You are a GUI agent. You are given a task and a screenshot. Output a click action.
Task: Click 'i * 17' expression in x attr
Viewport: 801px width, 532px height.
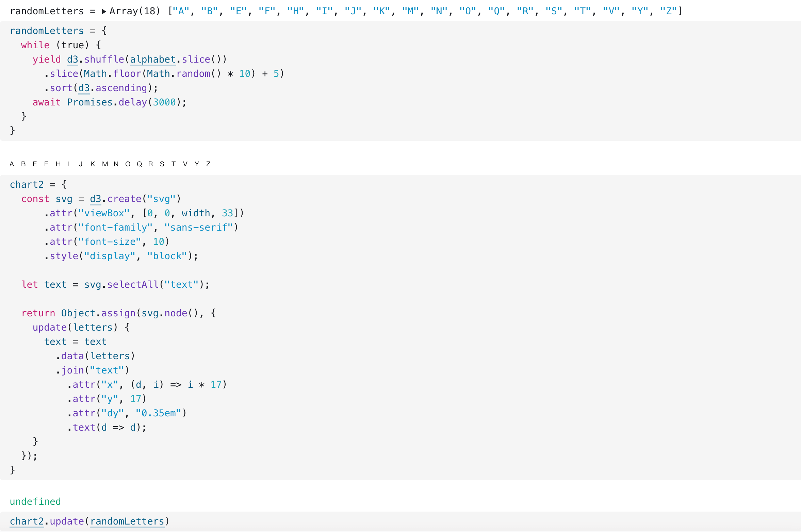point(205,385)
